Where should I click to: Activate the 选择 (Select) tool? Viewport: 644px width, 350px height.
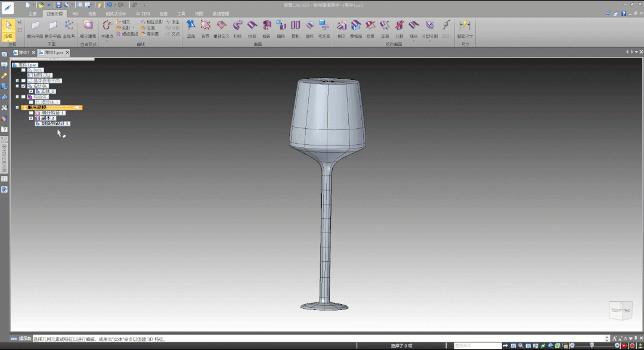pos(8,29)
